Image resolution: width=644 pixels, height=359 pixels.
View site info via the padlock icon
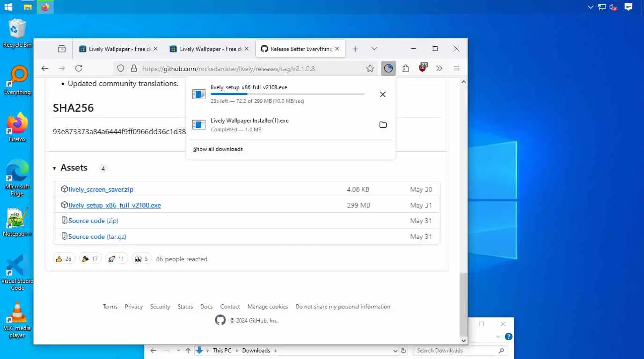[134, 68]
